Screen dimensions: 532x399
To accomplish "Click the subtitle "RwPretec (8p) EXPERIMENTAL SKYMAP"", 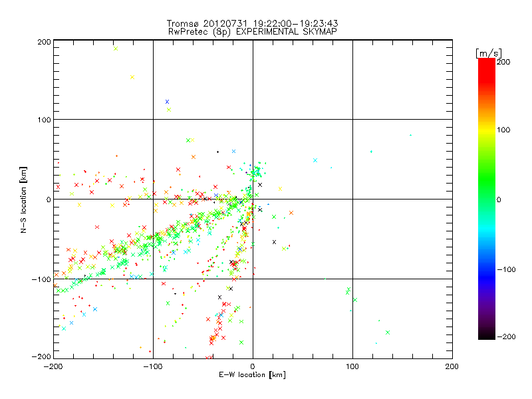I will (253, 32).
